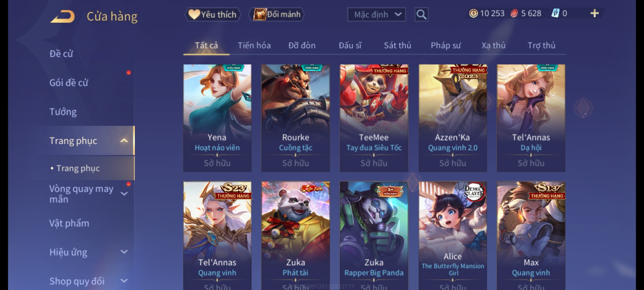
Task: Tap the gold coin currency icon
Action: click(473, 13)
